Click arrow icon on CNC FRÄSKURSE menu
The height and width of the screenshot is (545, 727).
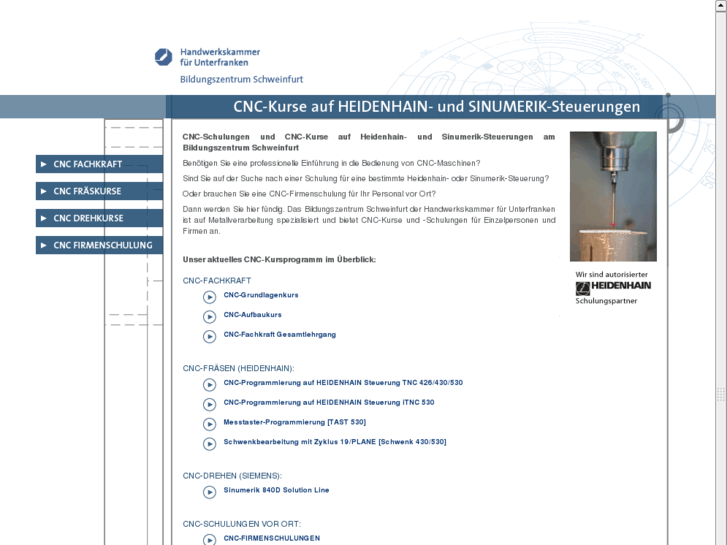(x=44, y=191)
